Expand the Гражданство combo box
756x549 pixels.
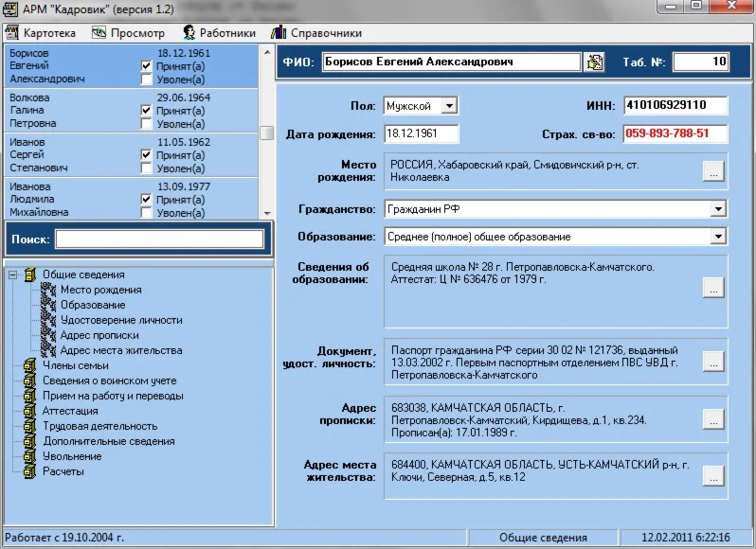(x=718, y=209)
